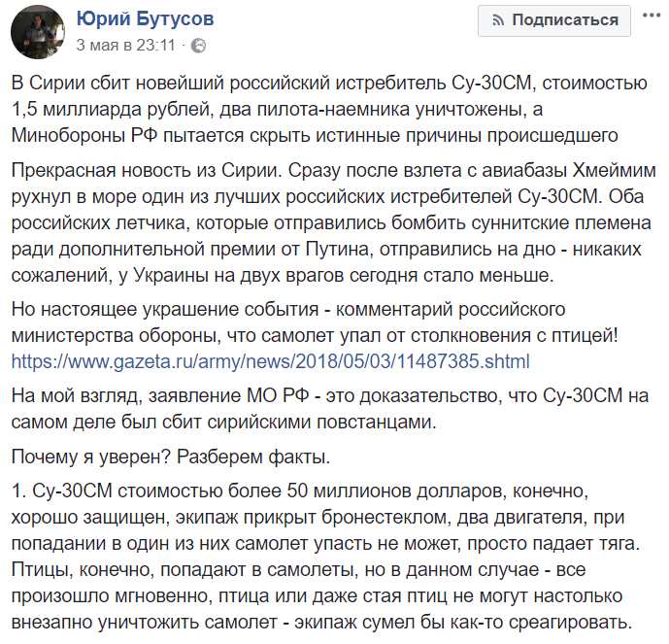This screenshot has width=669, height=644.
Task: Click the numbered paragraph "1. Су-30СМ стоимостью"
Action: point(325,557)
